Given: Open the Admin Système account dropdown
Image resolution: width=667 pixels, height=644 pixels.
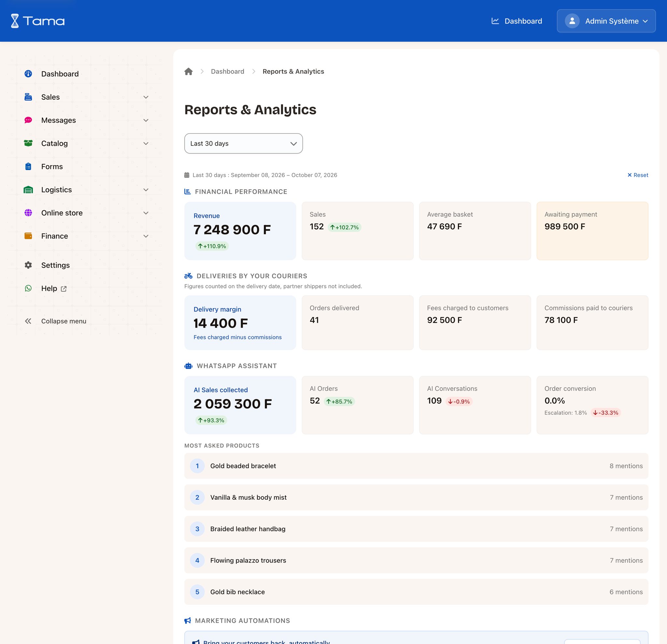Looking at the screenshot, I should pyautogui.click(x=606, y=21).
